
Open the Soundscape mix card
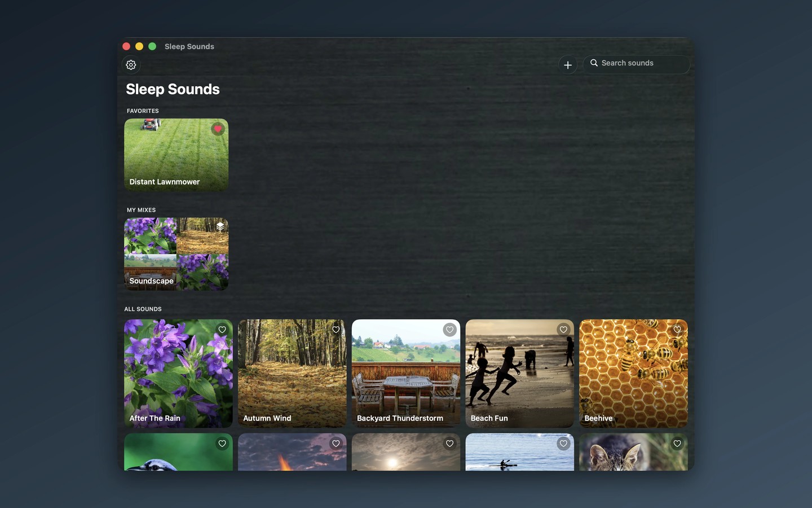click(176, 254)
